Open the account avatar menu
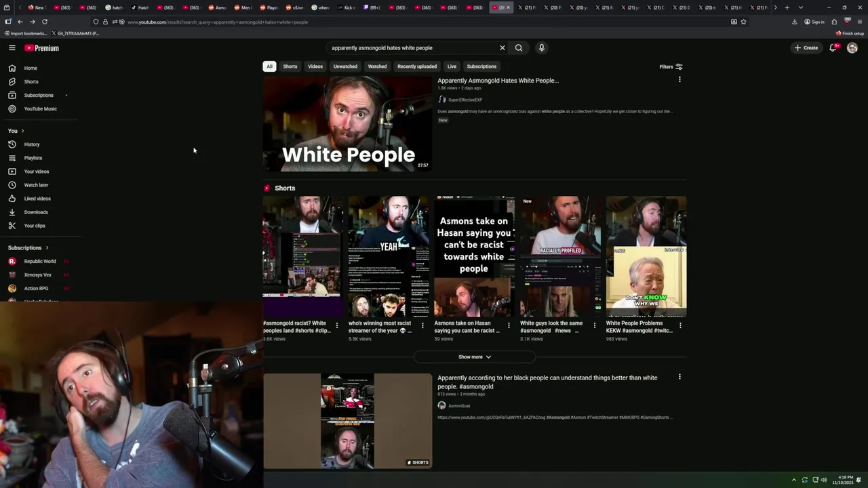 [x=852, y=48]
